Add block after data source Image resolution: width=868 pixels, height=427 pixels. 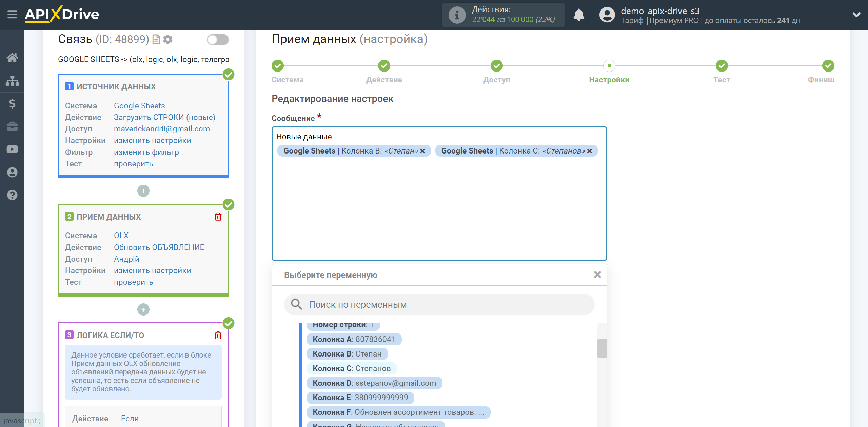143,191
